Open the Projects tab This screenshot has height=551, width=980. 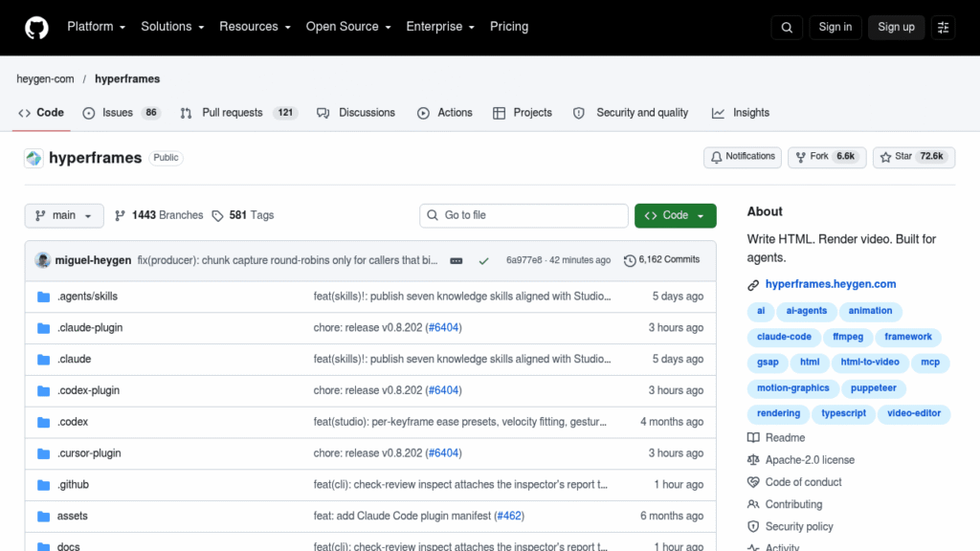pos(523,113)
